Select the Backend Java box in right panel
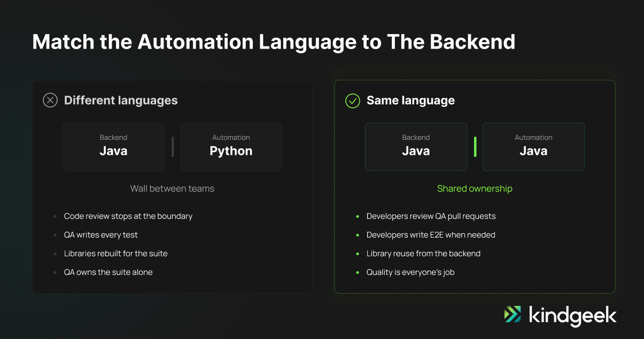This screenshot has height=339, width=644. coord(416,147)
